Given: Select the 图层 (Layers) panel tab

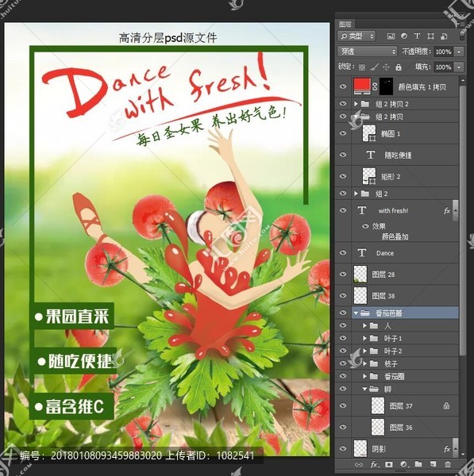Looking at the screenshot, I should (x=345, y=24).
